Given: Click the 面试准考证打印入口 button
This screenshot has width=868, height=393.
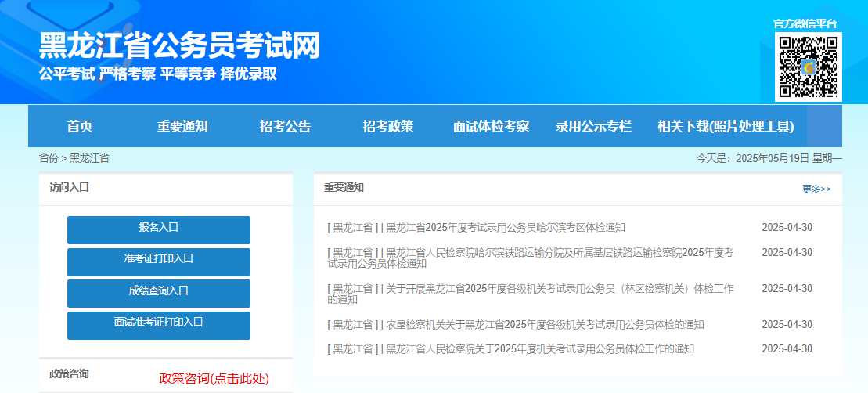Looking at the screenshot, I should point(159,323).
